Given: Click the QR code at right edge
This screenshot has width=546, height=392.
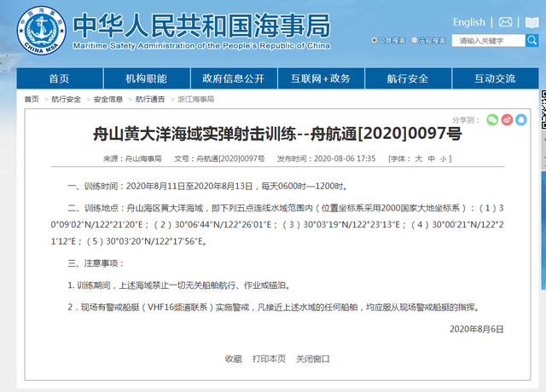Looking at the screenshot, I should (x=543, y=109).
